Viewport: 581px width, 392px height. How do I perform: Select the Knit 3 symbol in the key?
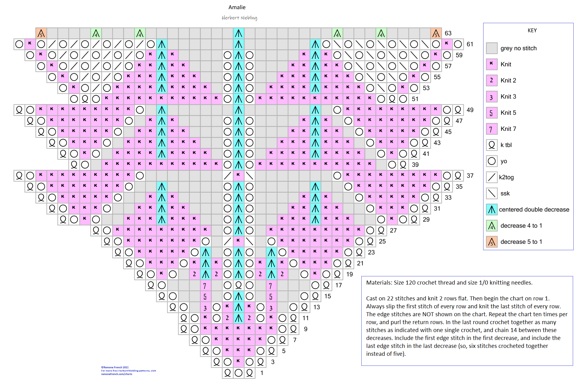coord(491,97)
